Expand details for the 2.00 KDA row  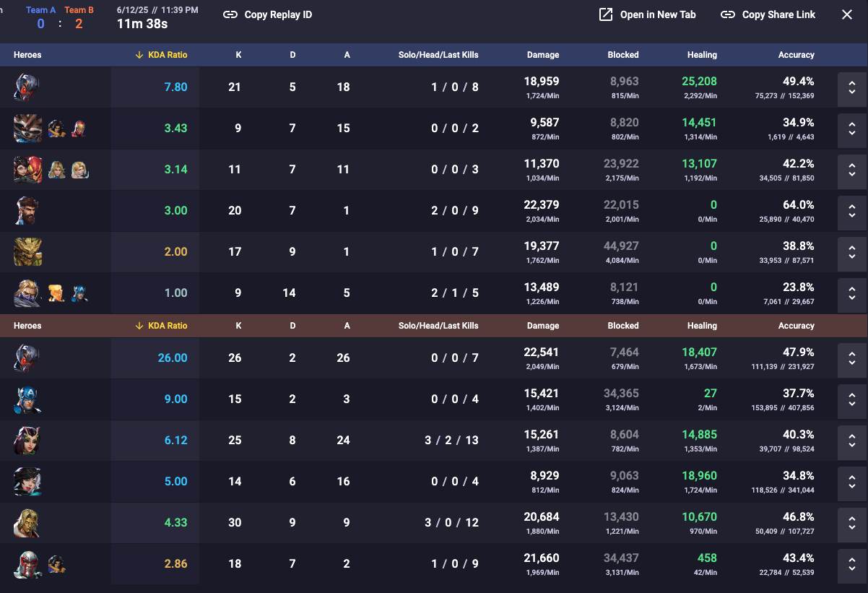click(852, 253)
